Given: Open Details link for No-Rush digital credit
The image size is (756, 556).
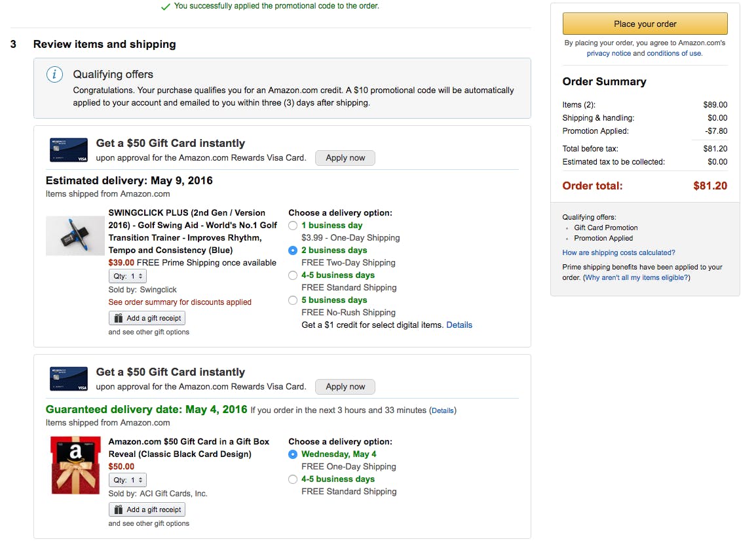Looking at the screenshot, I should coord(459,325).
